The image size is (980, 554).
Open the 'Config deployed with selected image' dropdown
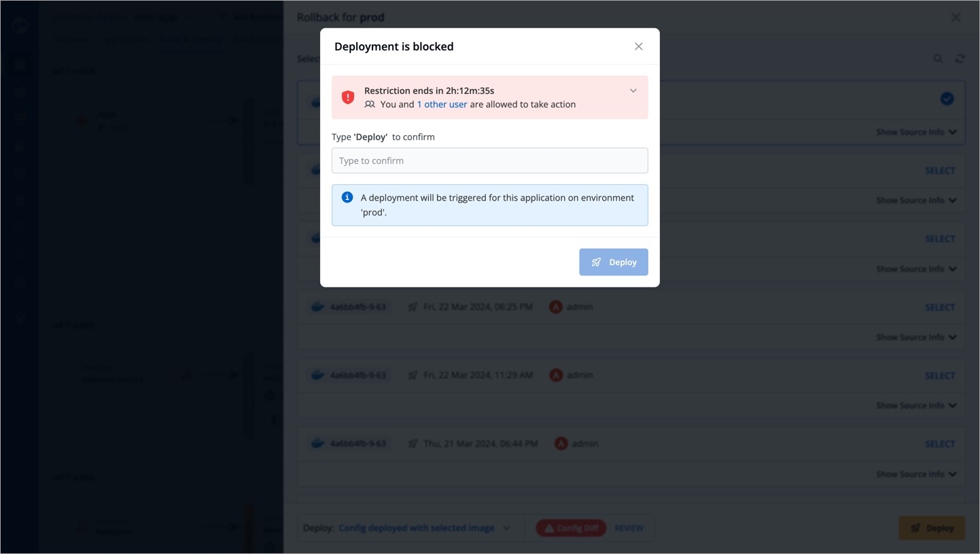click(424, 527)
